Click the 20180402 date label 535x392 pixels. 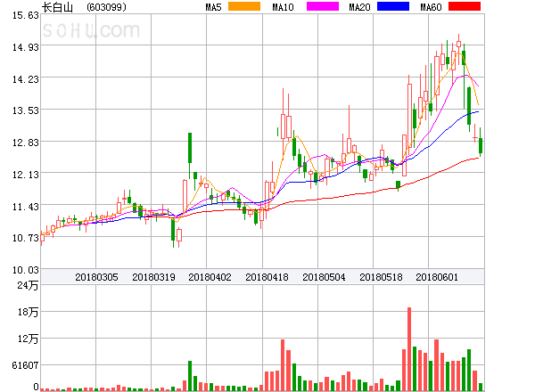click(x=210, y=277)
